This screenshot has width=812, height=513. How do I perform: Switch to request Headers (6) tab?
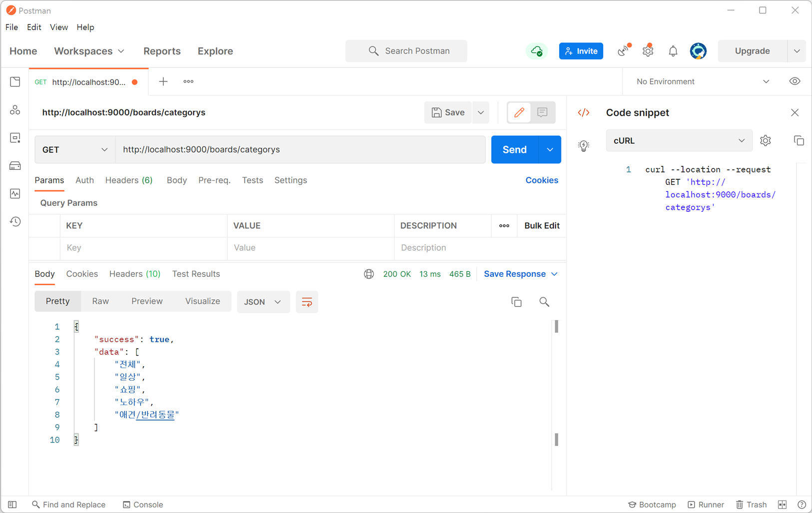click(x=129, y=180)
